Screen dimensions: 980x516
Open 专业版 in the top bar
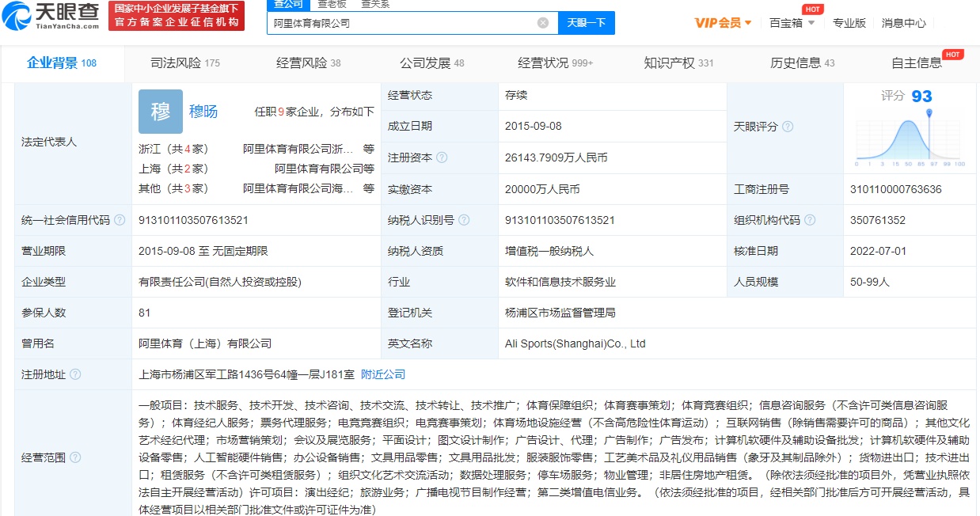pos(849,23)
